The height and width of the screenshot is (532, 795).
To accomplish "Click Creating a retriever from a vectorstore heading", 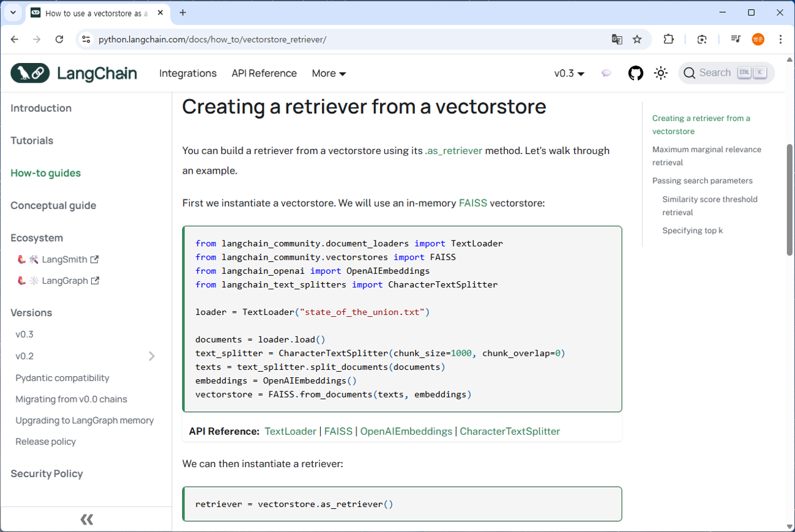I will click(364, 106).
